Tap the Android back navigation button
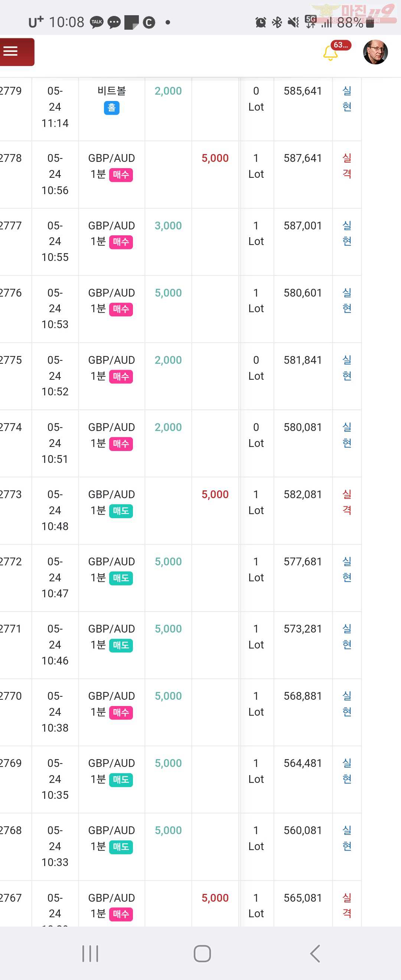 tap(315, 953)
